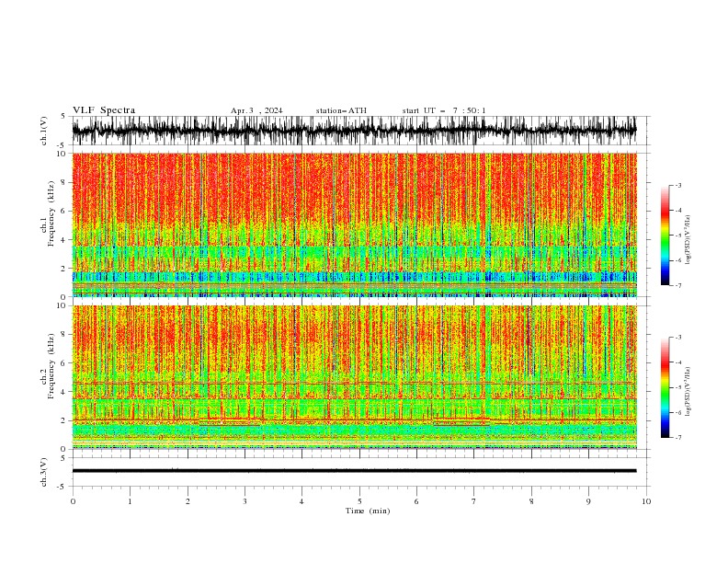Click the "2" time axis tick label
728x563 pixels.
[x=188, y=501]
